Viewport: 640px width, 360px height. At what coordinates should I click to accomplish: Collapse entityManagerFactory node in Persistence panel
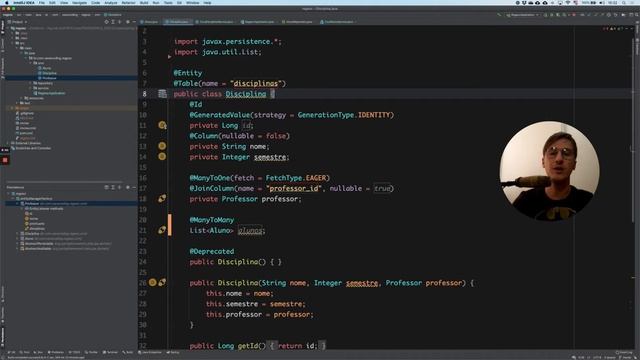click(13, 199)
